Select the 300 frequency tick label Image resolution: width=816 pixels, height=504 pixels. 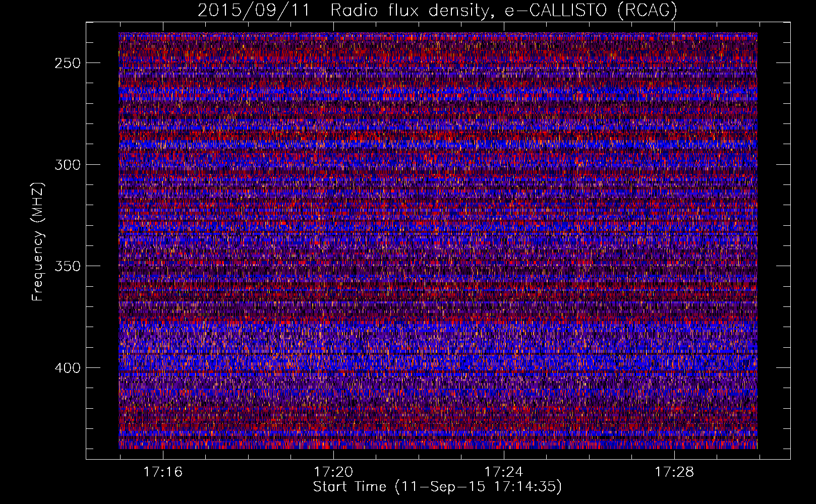[x=68, y=165]
